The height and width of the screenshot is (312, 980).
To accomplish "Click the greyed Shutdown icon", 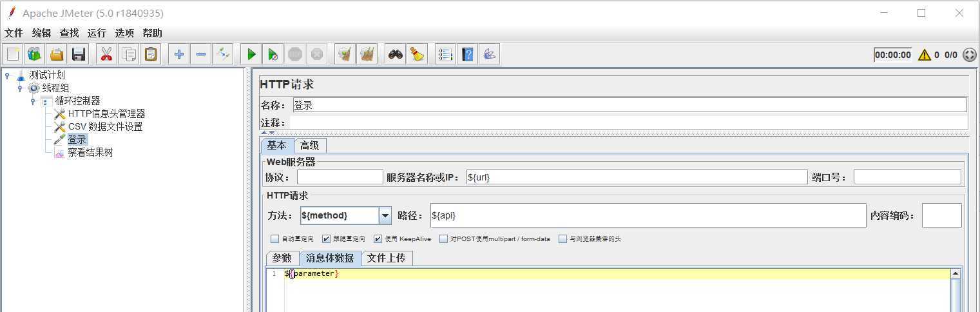I will pyautogui.click(x=317, y=55).
